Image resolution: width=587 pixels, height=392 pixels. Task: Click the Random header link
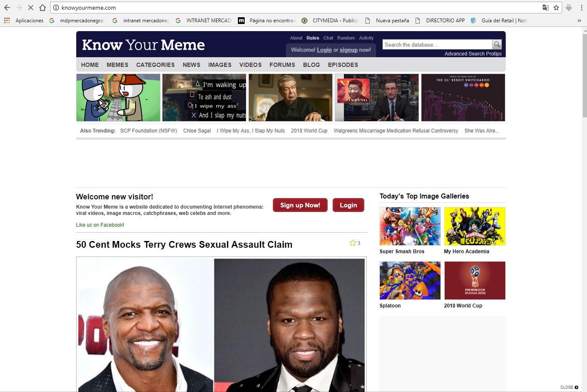point(346,38)
